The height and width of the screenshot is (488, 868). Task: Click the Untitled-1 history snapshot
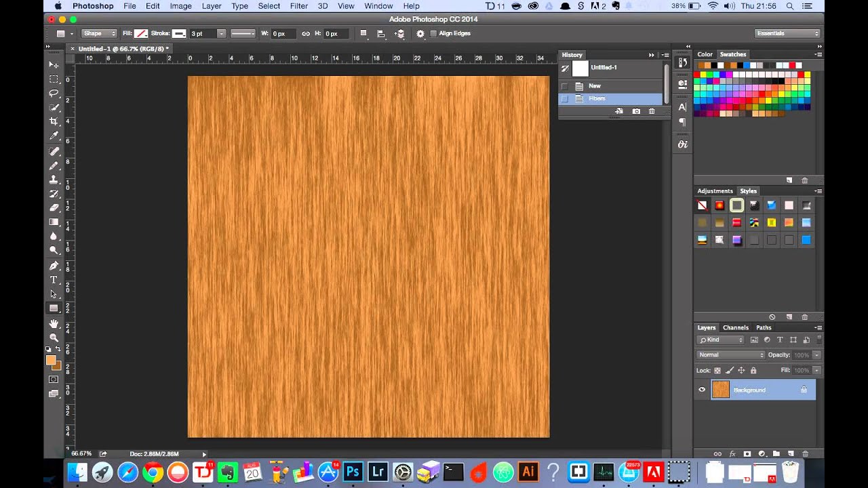pyautogui.click(x=610, y=68)
